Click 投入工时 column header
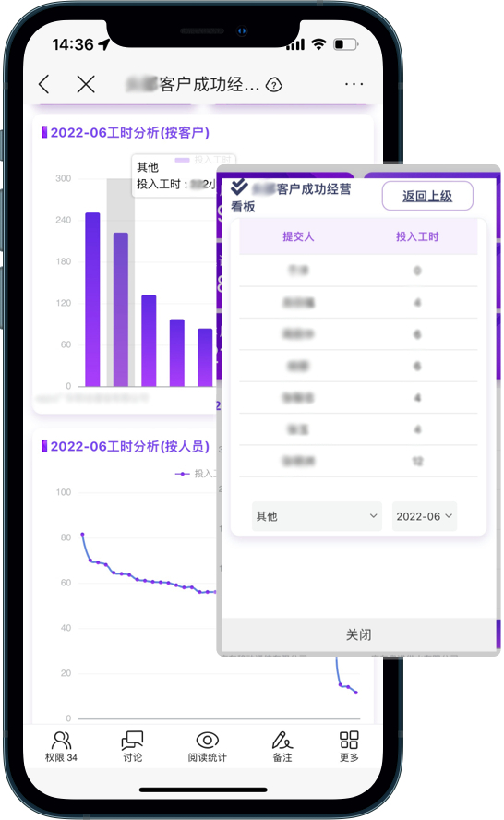504x820 pixels. [416, 237]
